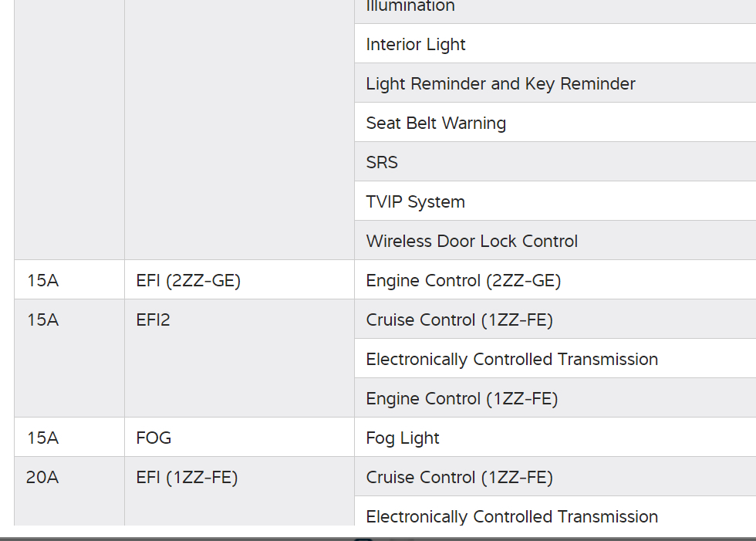The height and width of the screenshot is (541, 756).
Task: Click the Engine Control (1ZZ-FE) cell
Action: pyautogui.click(x=461, y=399)
